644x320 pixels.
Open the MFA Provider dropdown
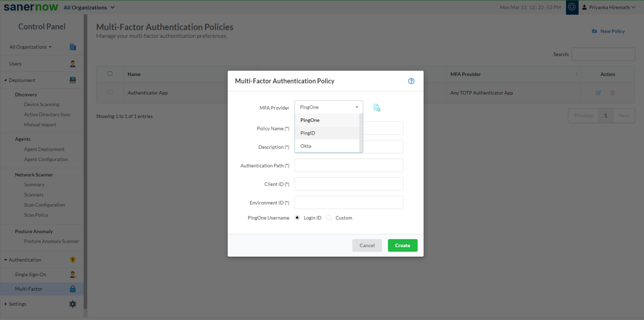[x=329, y=107]
